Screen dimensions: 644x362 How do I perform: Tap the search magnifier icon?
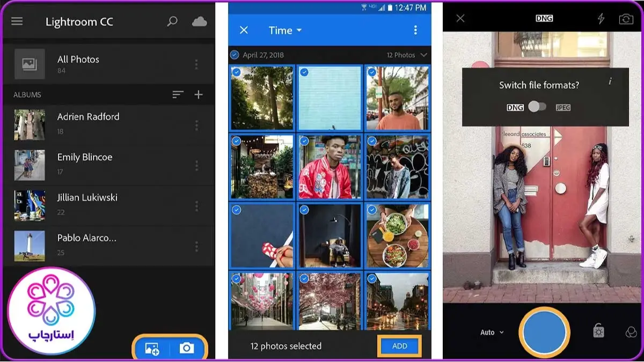click(172, 21)
